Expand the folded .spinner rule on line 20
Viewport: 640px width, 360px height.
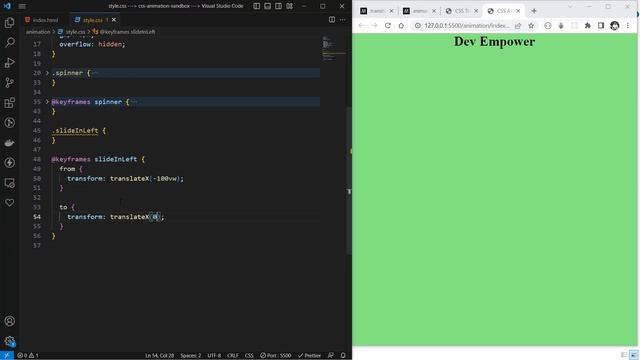coord(47,73)
